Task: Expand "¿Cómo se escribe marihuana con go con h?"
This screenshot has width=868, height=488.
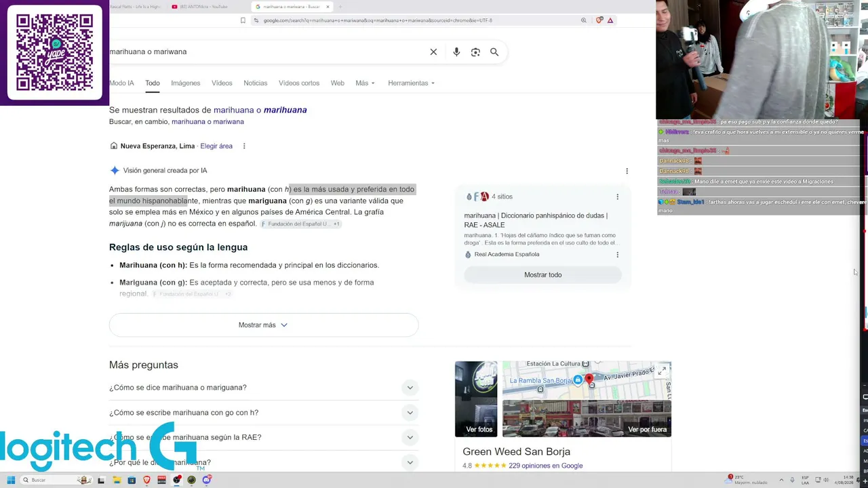Action: coord(264,413)
